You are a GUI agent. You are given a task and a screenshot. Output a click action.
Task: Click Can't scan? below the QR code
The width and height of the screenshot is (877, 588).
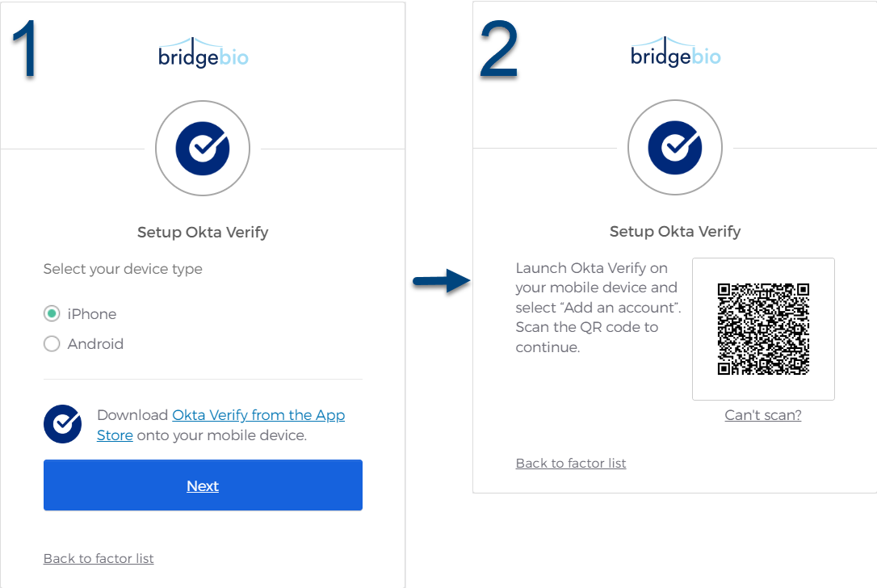point(762,414)
